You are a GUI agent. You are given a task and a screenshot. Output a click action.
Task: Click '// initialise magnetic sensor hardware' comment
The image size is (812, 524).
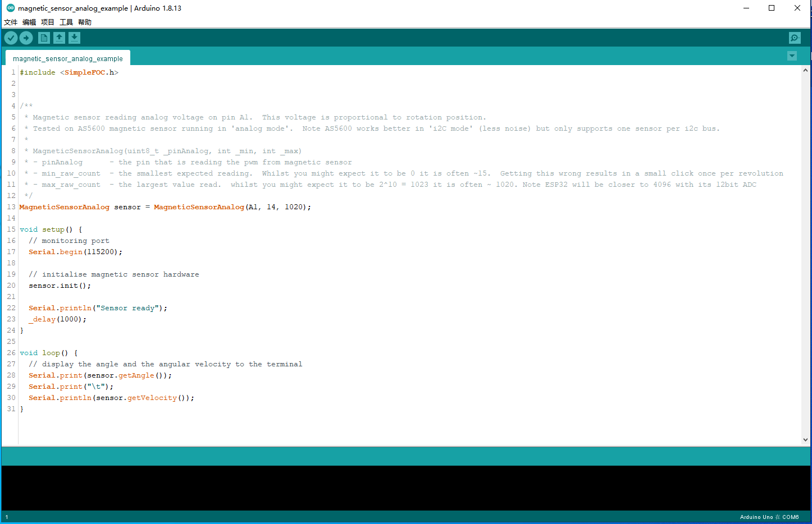[x=114, y=274]
